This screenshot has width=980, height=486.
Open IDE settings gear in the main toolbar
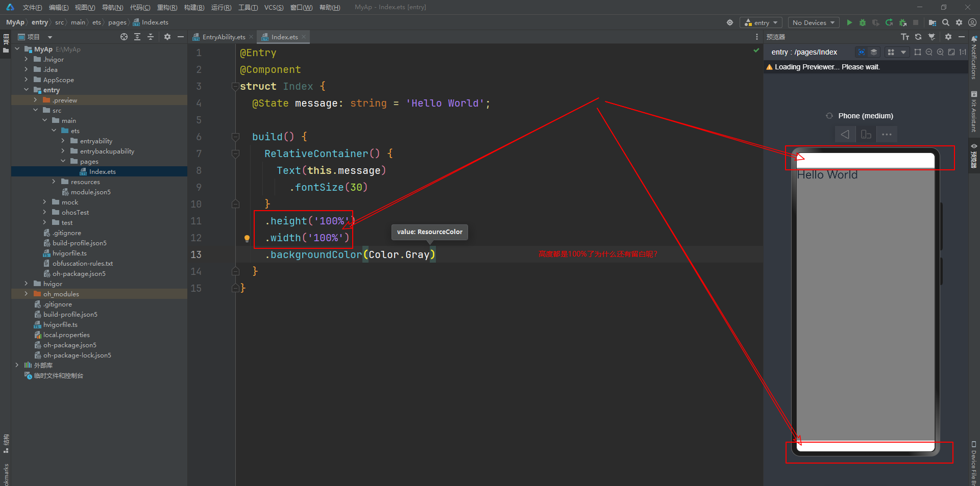pos(959,22)
